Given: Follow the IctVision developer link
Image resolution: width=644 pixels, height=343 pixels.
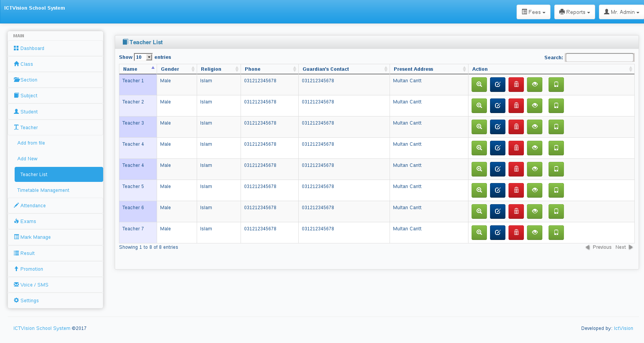Looking at the screenshot, I should 623,328.
